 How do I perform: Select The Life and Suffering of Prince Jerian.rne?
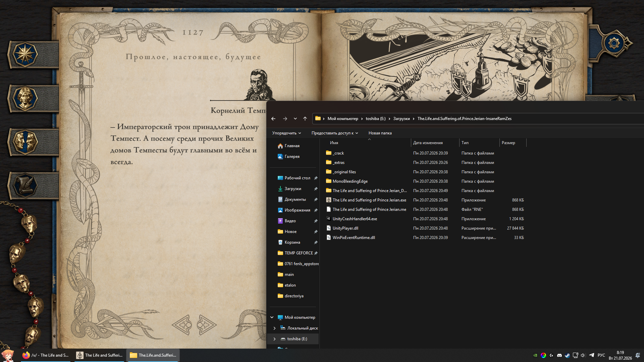369,209
